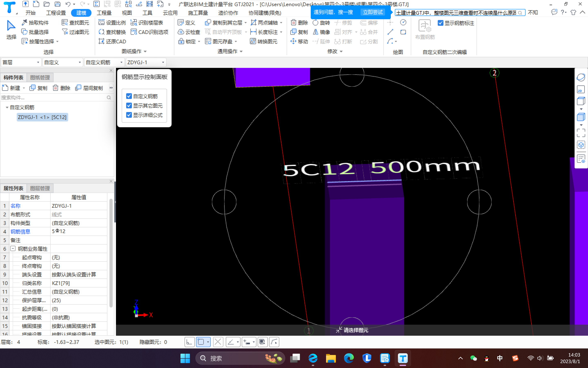Select the 镜像 mirror tool

coord(321,32)
